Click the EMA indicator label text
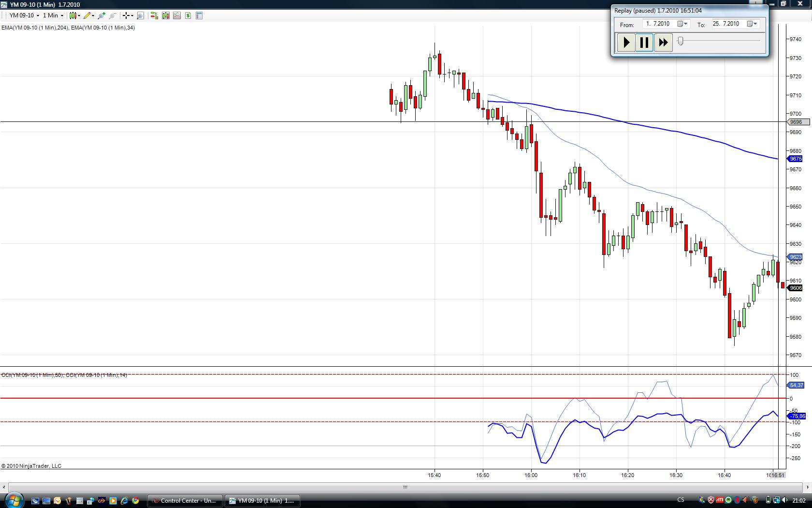812x508 pixels. point(68,28)
